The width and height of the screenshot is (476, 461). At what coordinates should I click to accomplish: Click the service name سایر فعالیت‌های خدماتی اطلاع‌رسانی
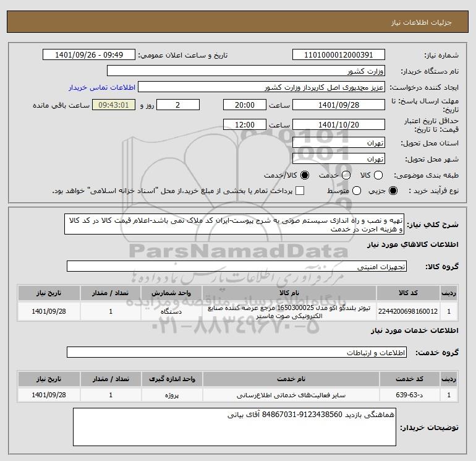291,395
